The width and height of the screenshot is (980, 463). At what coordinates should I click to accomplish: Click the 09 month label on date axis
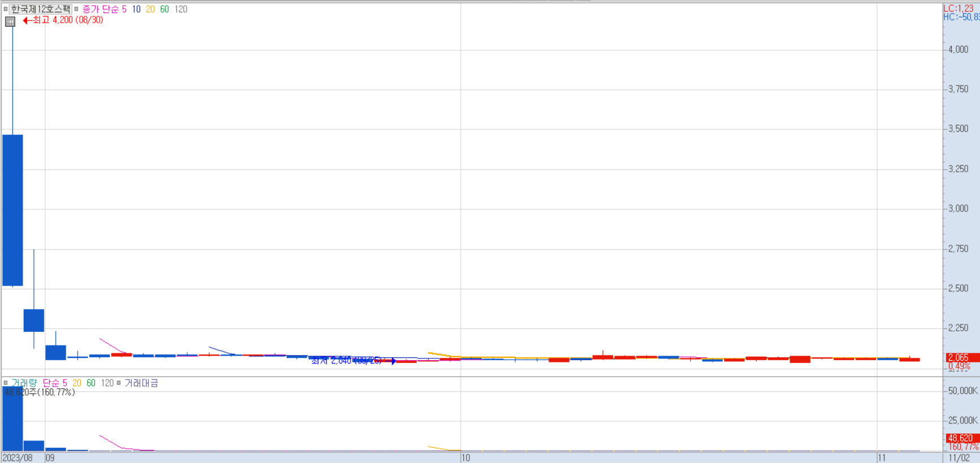50,458
